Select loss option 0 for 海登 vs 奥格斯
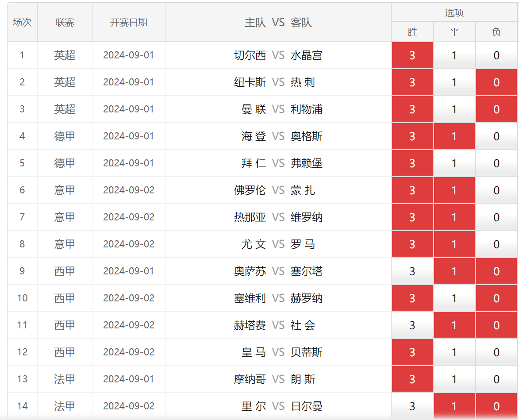The image size is (519, 420). tap(496, 136)
